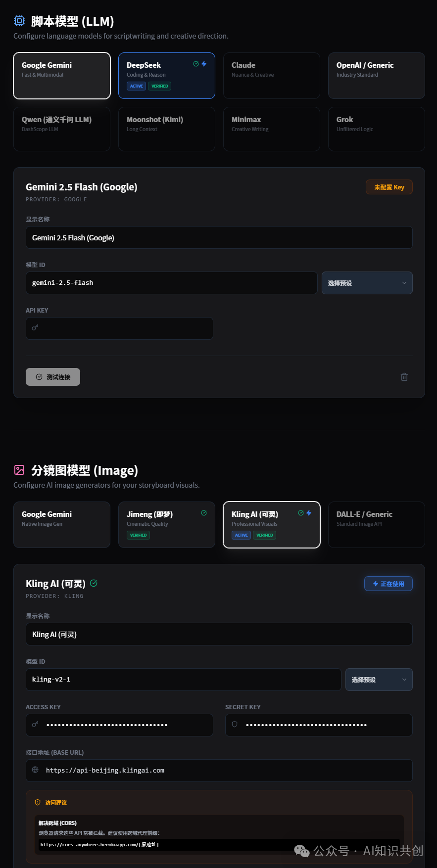437x868 pixels.
Task: Click the Gemini 2.5 Flash (Google) panel title
Action: point(82,187)
